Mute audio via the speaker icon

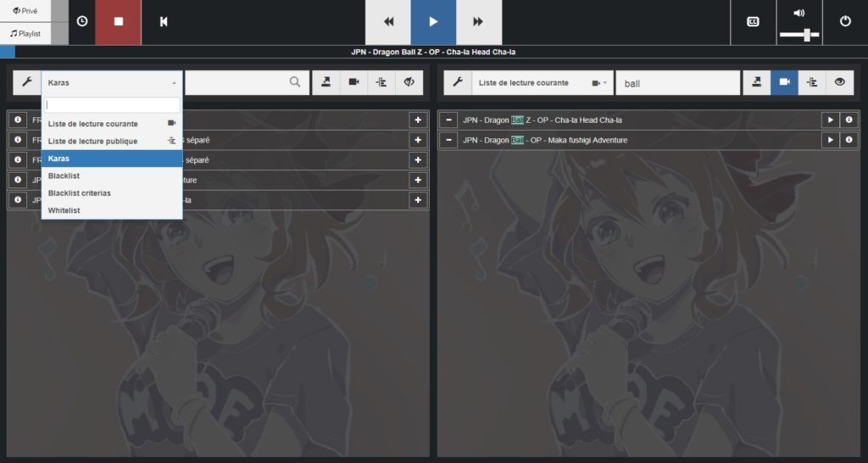click(798, 13)
